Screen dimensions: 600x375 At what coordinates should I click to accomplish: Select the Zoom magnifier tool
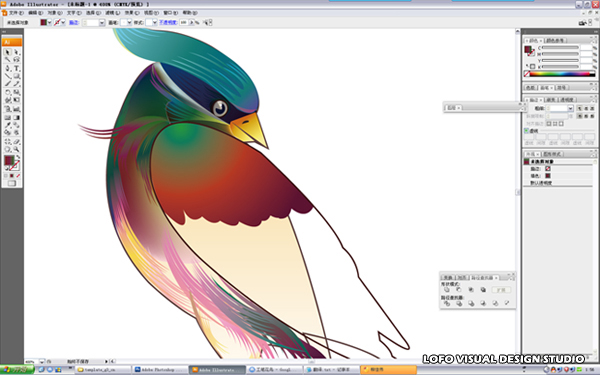point(16,149)
